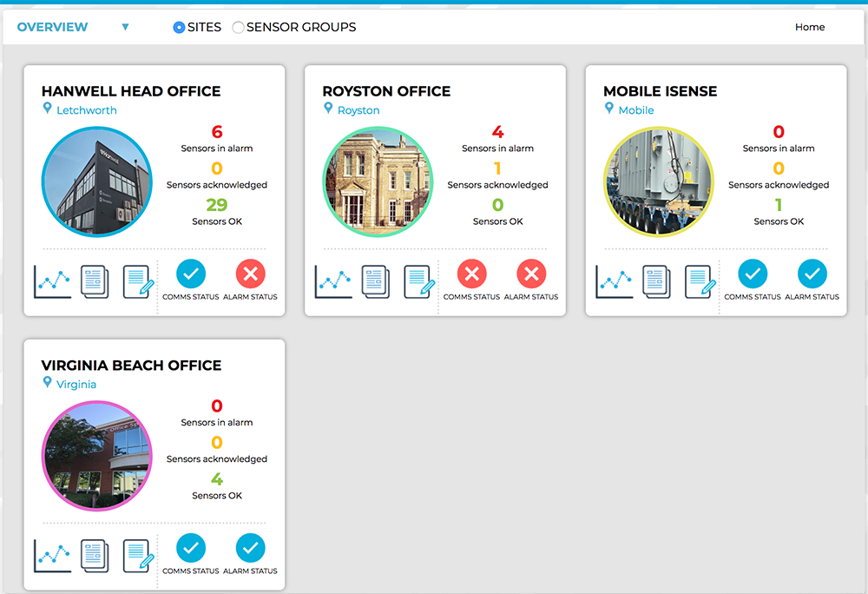Check Mobile iSense alarm status checkmark
This screenshot has height=594, width=868.
click(x=812, y=274)
